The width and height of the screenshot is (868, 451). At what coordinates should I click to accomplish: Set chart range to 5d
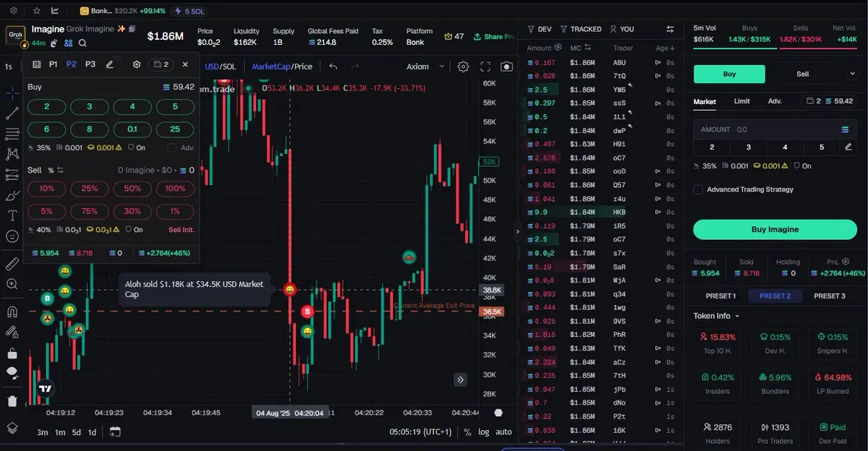76,432
